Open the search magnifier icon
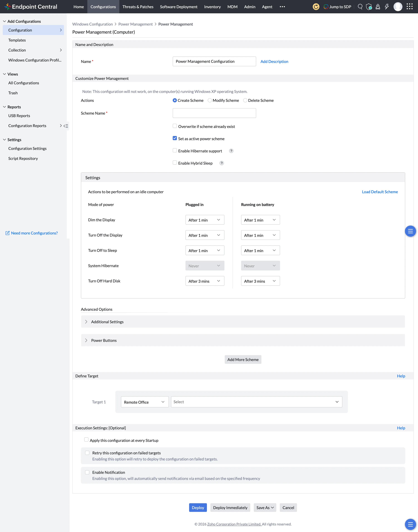This screenshot has width=418, height=532. point(360,7)
